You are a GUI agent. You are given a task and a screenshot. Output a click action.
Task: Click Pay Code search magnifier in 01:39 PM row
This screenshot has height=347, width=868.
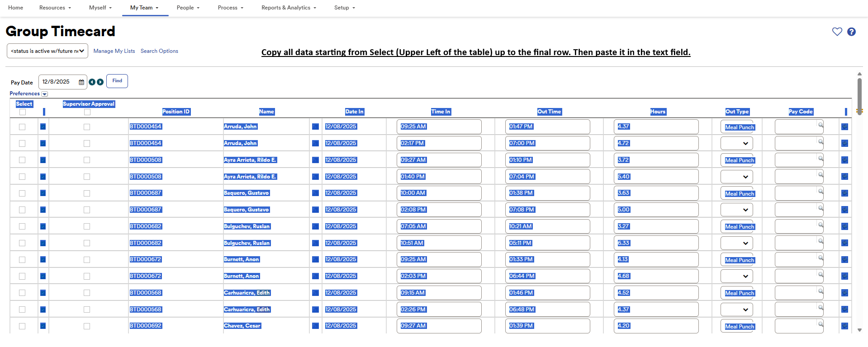[x=820, y=324]
